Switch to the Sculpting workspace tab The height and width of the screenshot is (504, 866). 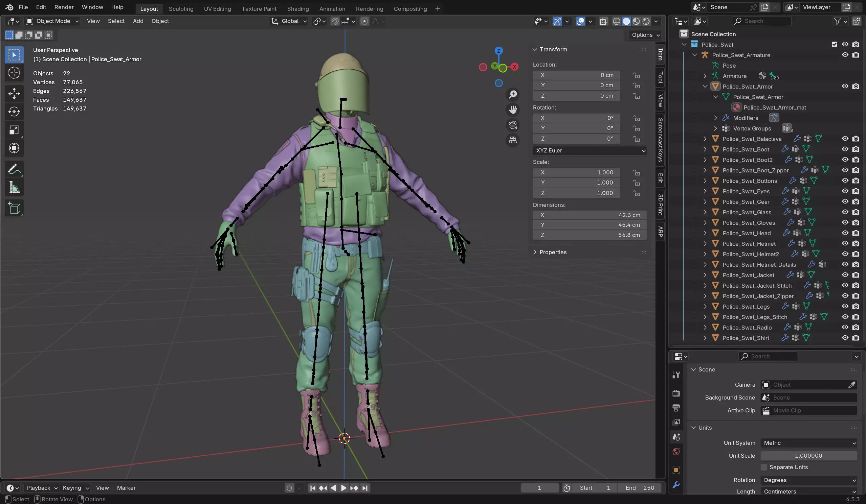tap(181, 8)
